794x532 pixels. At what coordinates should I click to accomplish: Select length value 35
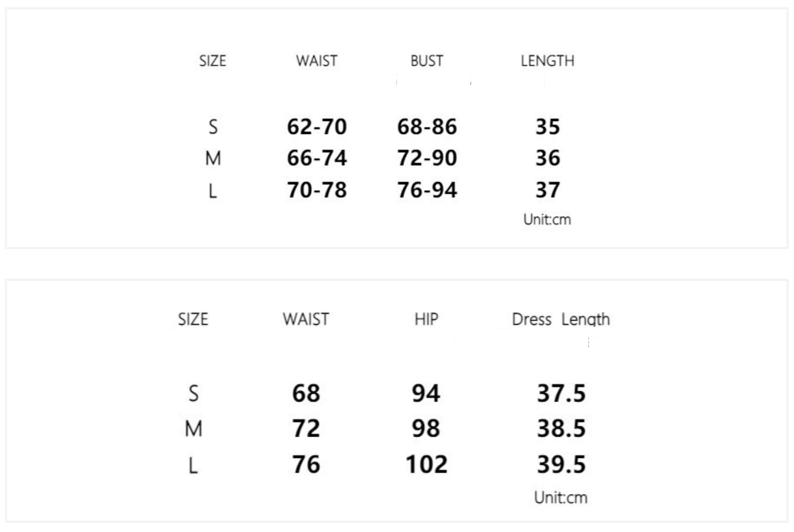[x=548, y=126]
